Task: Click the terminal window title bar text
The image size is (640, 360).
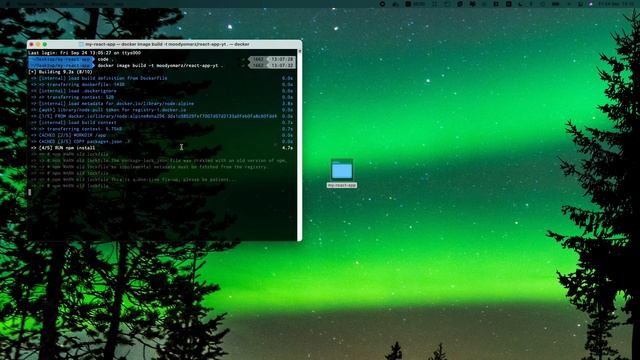Action: pyautogui.click(x=167, y=44)
